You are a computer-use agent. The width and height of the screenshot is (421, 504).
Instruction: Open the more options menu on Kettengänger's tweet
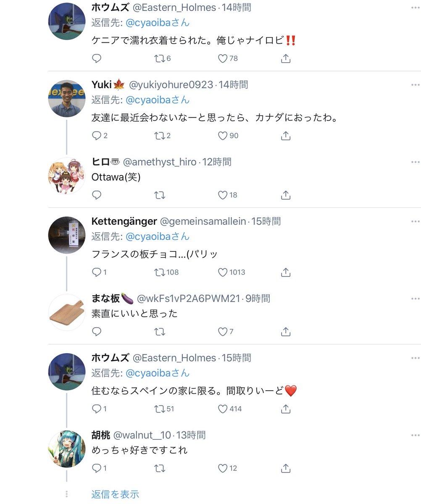(x=415, y=221)
